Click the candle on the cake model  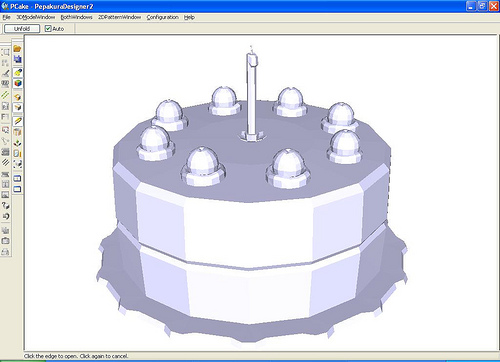(252, 97)
